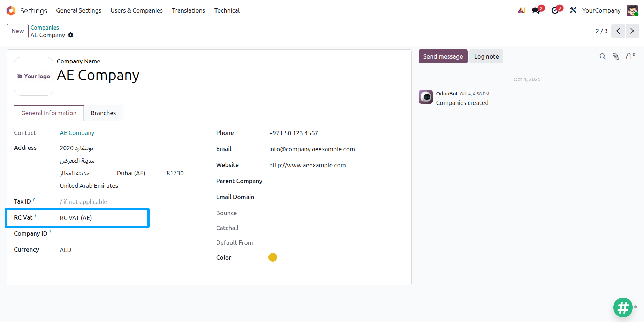
Task: Upload an image in Your logo box
Action: coord(33,76)
